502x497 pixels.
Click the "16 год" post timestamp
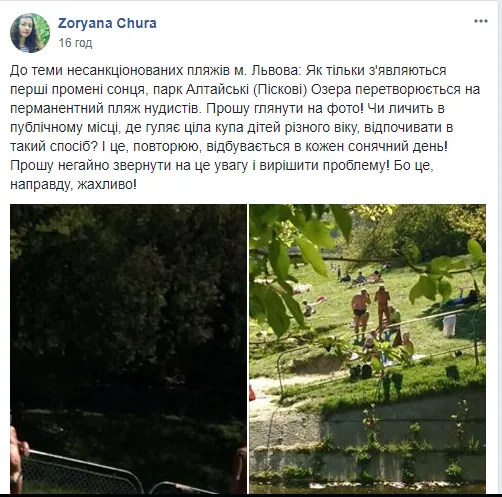pyautogui.click(x=75, y=43)
